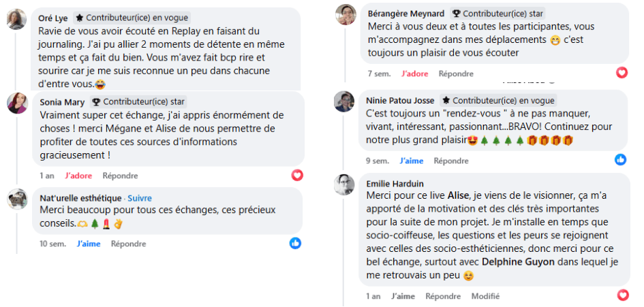The height and width of the screenshot is (307, 644).
Task: Reply to Ninie Patou Josse's comment
Action: (x=451, y=161)
